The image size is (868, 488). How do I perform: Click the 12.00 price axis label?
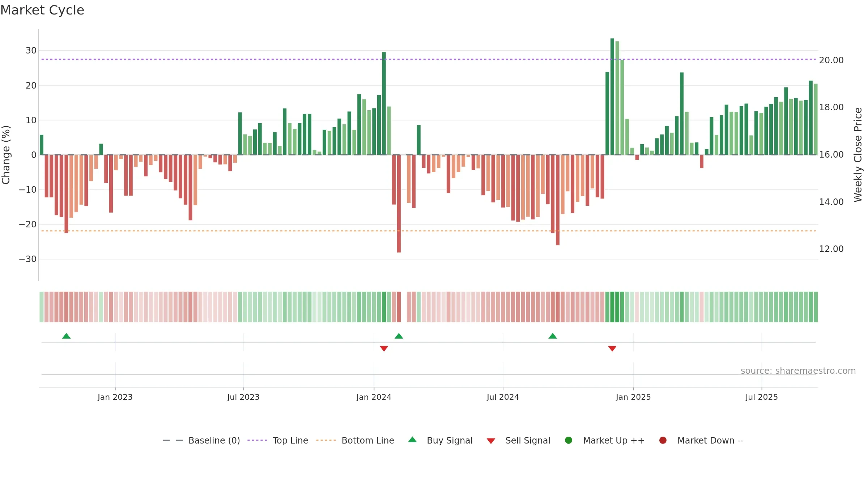tap(831, 249)
